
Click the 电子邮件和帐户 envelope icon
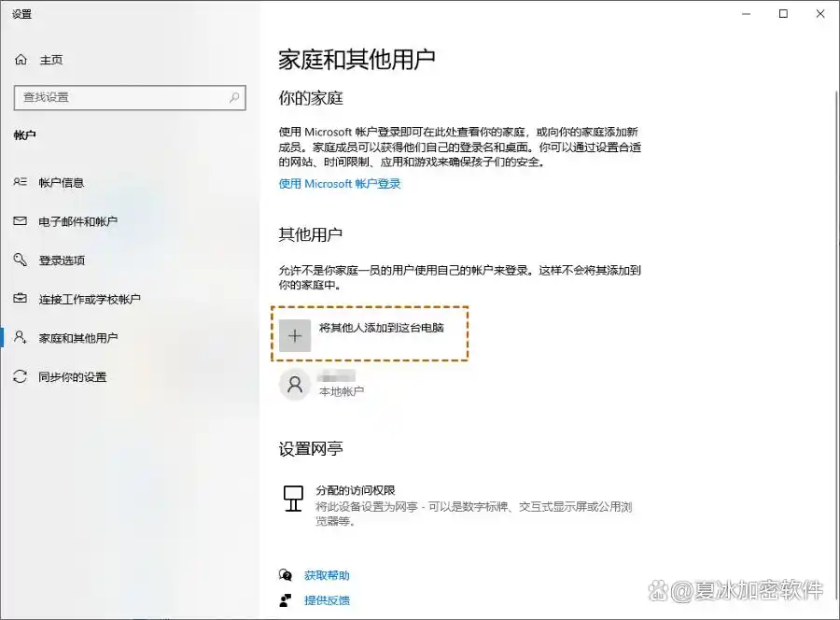[x=21, y=221]
